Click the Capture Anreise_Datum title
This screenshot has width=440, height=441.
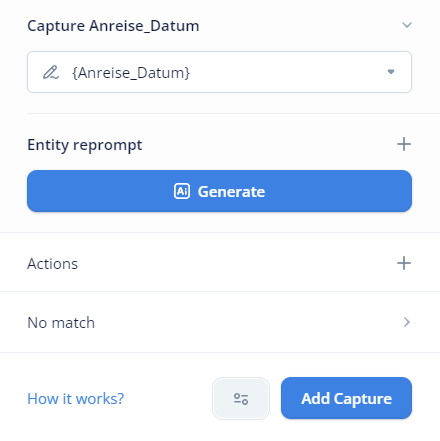[113, 26]
